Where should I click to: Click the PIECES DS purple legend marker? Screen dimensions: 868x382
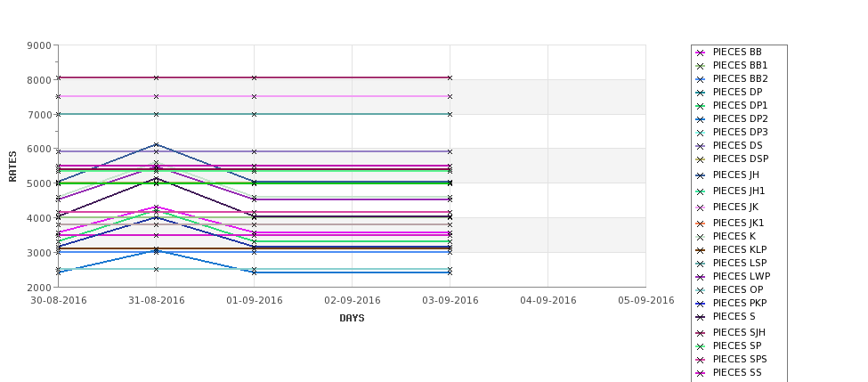701,146
